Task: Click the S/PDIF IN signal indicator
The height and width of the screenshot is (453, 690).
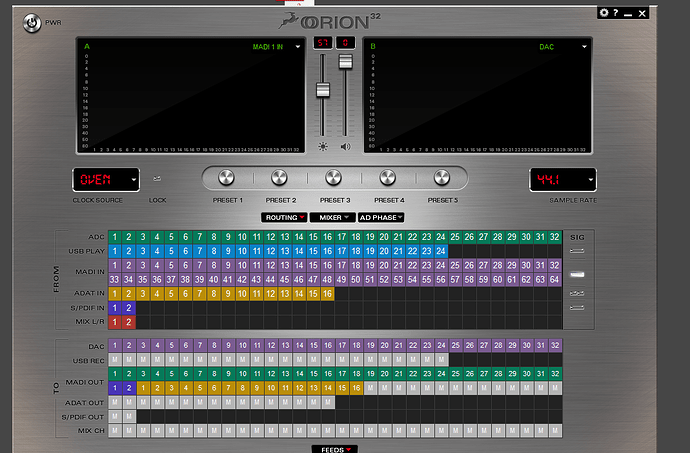Action: coord(577,307)
